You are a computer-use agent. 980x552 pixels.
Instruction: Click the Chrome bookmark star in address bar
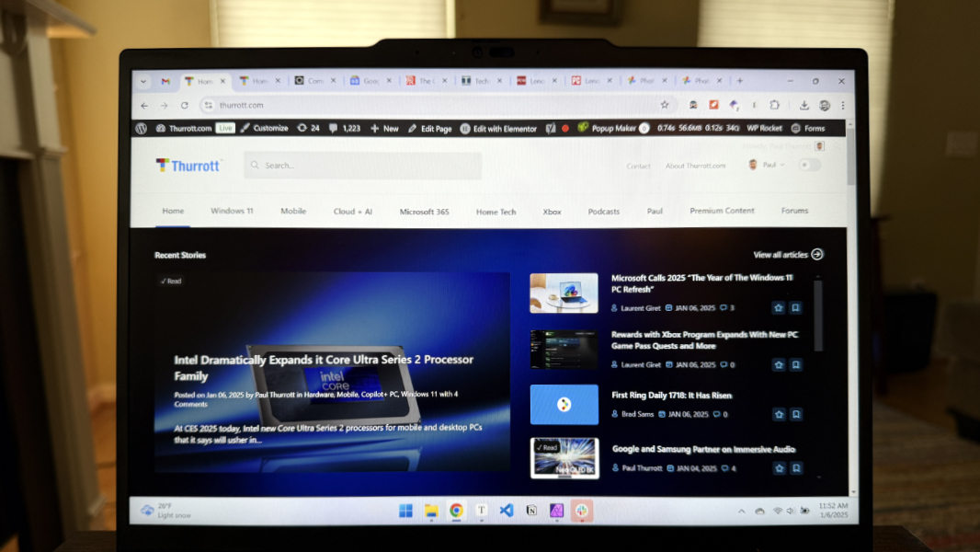click(665, 105)
